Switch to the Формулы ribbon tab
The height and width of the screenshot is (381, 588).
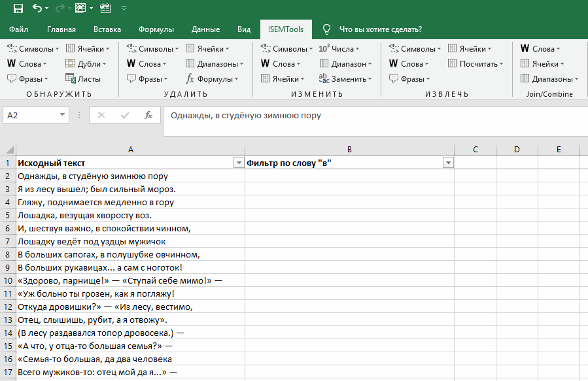tap(156, 29)
